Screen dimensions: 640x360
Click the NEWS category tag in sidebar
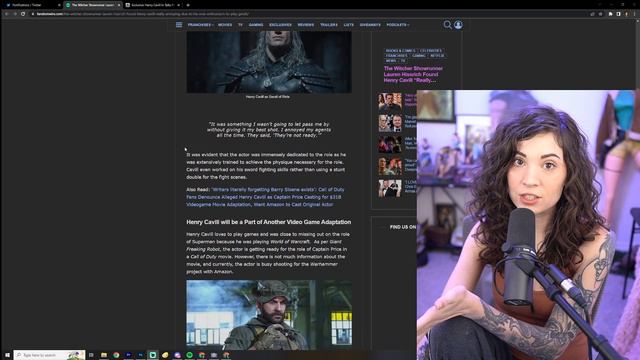(391, 61)
